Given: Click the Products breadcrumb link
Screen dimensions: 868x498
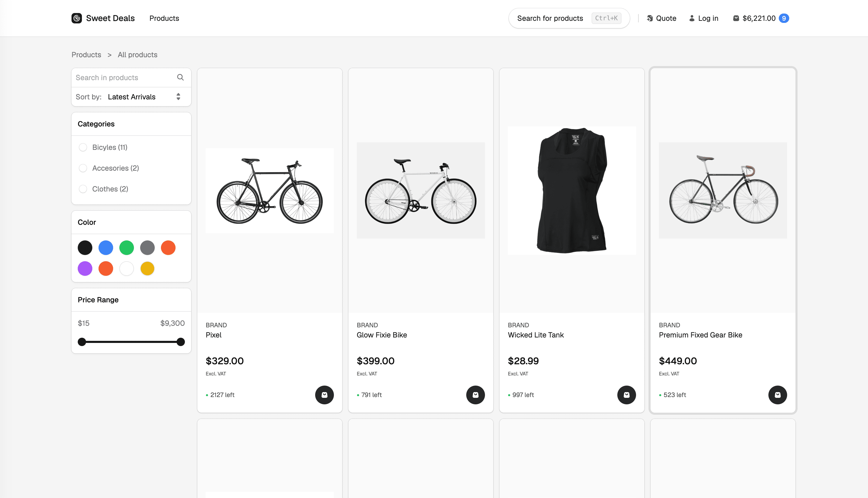Looking at the screenshot, I should tap(86, 55).
